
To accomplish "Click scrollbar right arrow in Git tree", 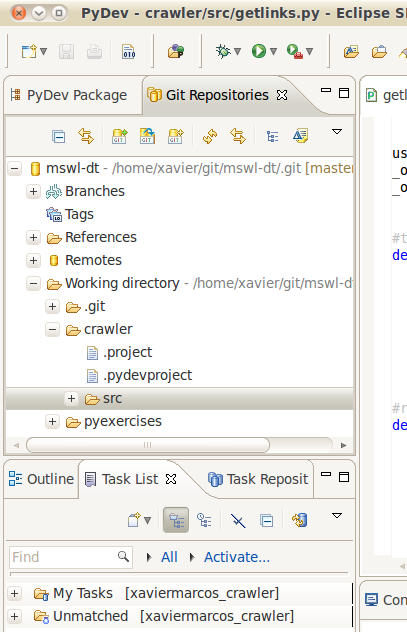I will pyautogui.click(x=343, y=445).
